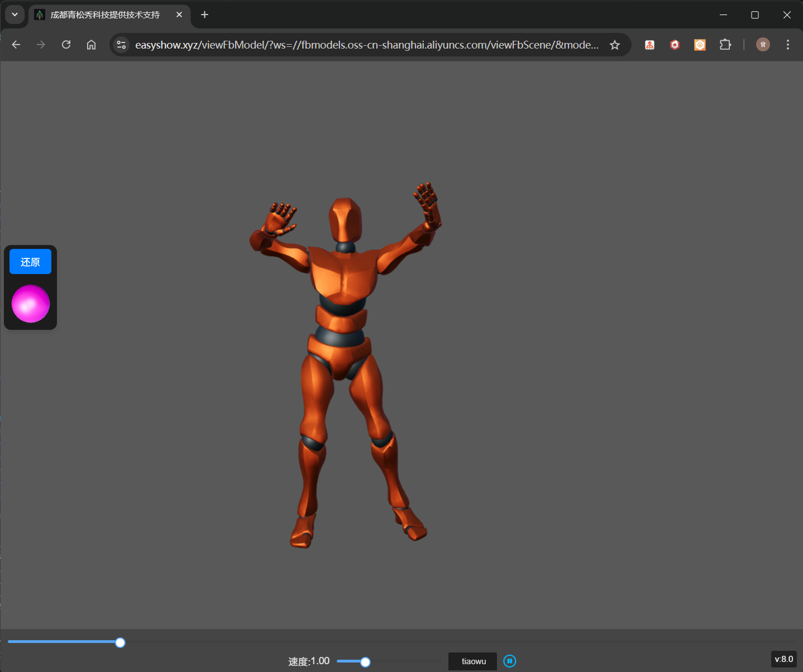
Task: Open the Extensions puzzle menu
Action: click(725, 45)
